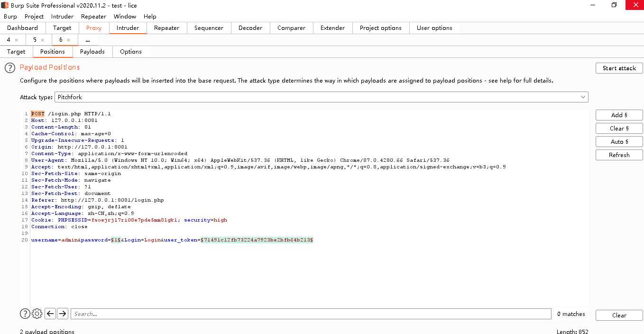Click the Add § button

click(619, 115)
